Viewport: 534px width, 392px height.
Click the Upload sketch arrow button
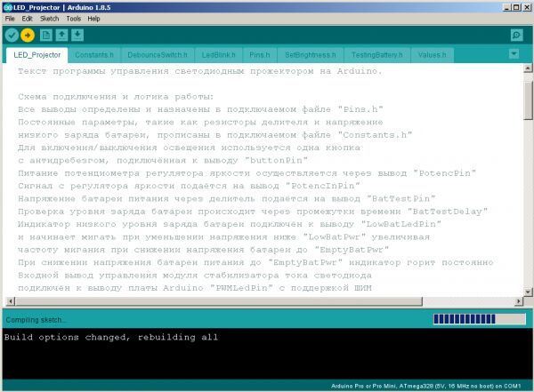[28, 35]
